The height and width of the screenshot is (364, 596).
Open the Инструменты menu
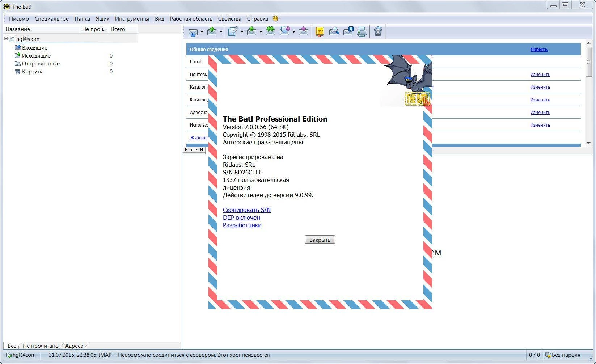132,19
